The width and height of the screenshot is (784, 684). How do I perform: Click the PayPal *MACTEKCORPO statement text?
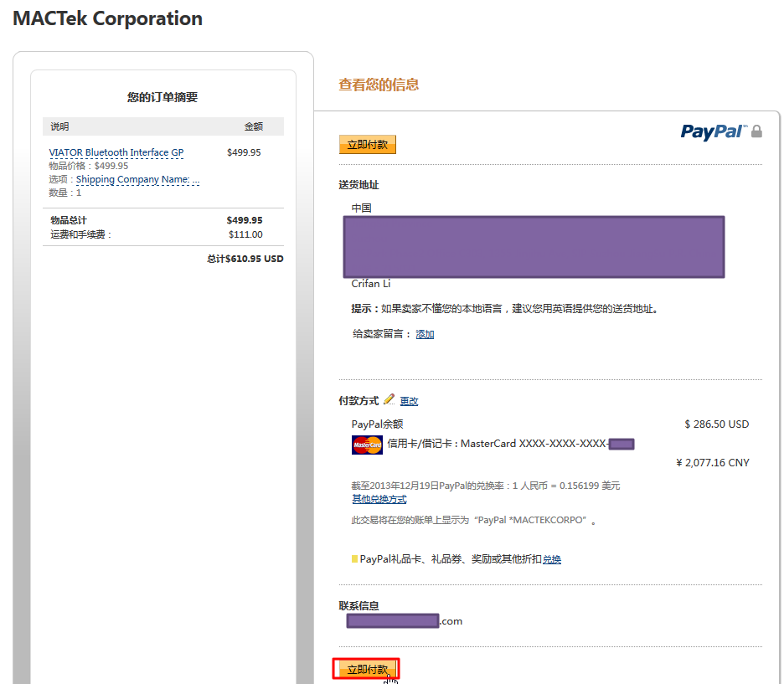(x=530, y=520)
